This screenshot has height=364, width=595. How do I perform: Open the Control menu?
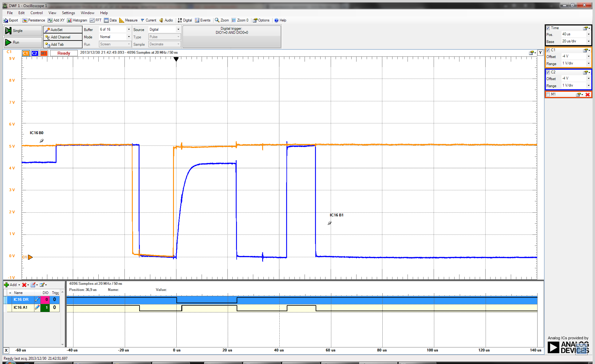[37, 13]
